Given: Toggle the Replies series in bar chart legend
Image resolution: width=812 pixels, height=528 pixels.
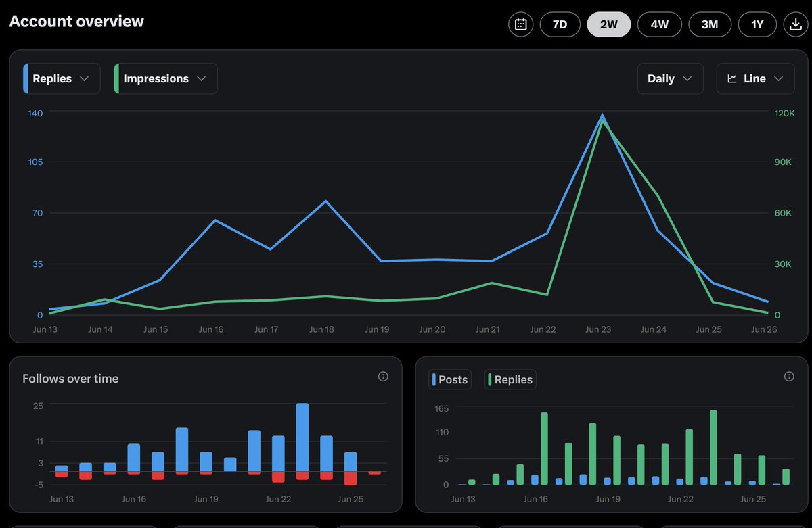Looking at the screenshot, I should pyautogui.click(x=510, y=379).
